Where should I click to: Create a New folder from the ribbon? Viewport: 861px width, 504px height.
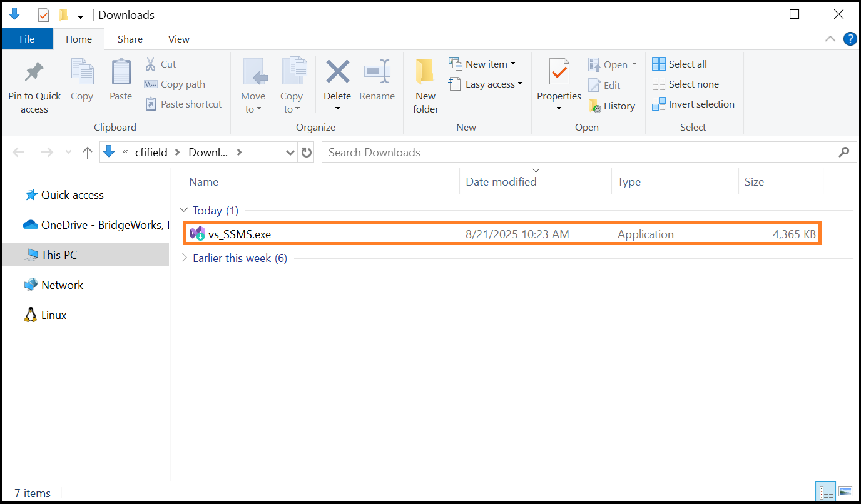(425, 81)
